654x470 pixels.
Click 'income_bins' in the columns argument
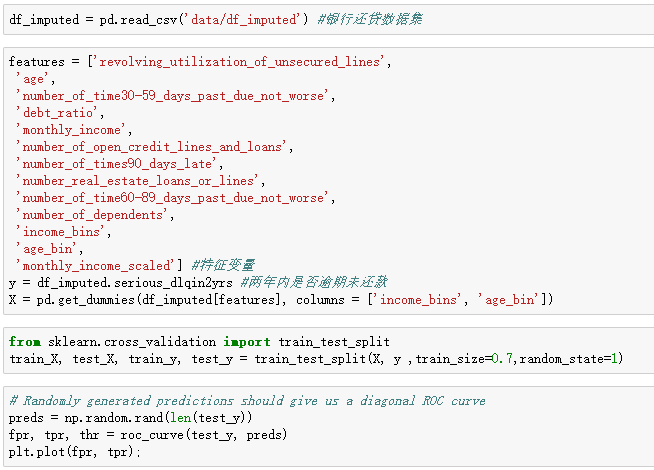418,300
